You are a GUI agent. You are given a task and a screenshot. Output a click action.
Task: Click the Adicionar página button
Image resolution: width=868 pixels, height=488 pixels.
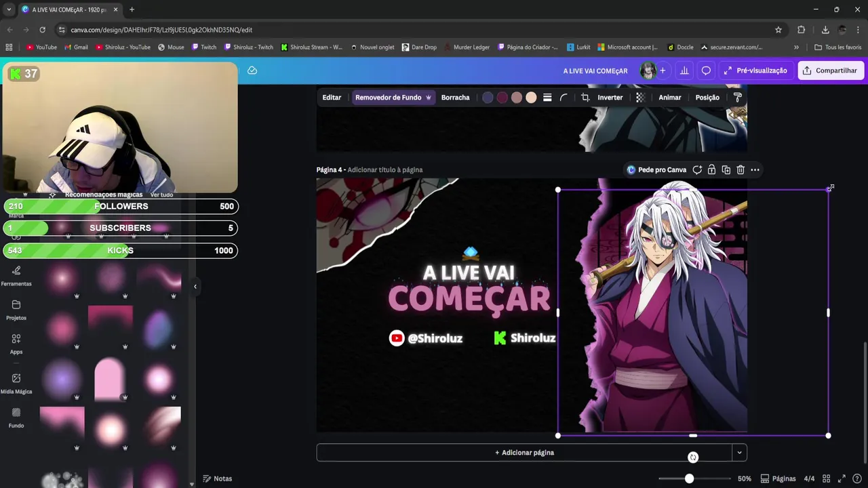(524, 453)
